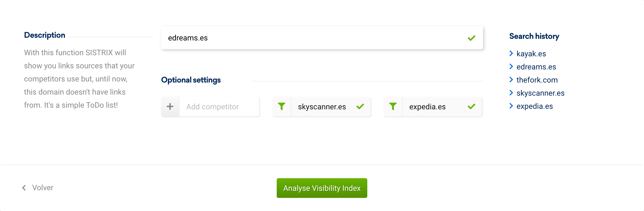Click the chevron before kayak.es in history
Screen dimensions: 644x211
[511, 54]
